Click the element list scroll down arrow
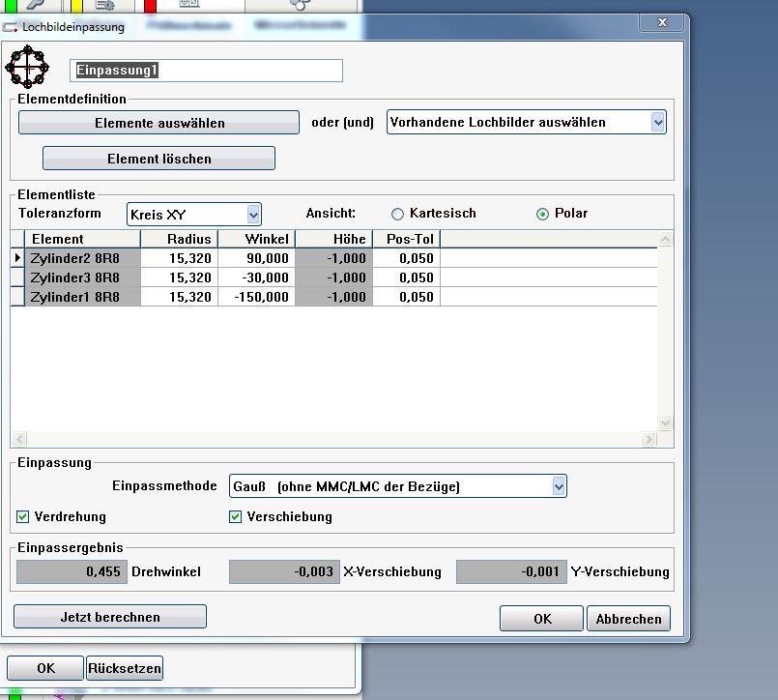Viewport: 778px width, 700px height. (x=664, y=423)
